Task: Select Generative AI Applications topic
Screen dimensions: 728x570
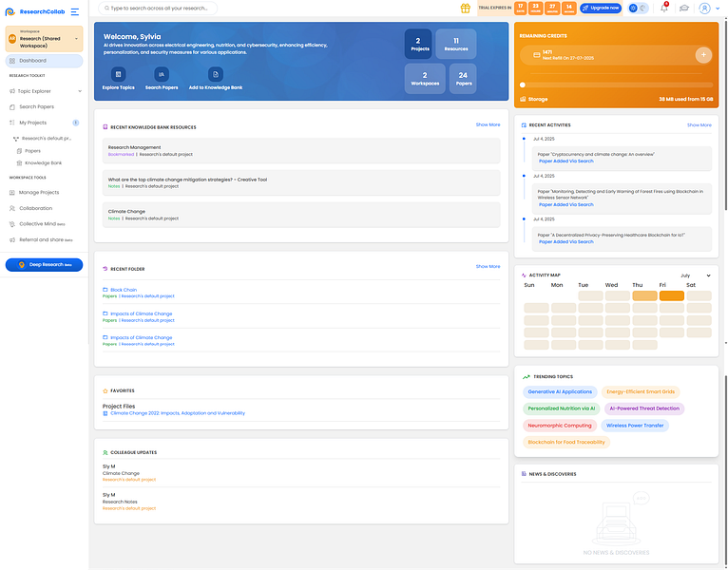Action: coord(560,391)
